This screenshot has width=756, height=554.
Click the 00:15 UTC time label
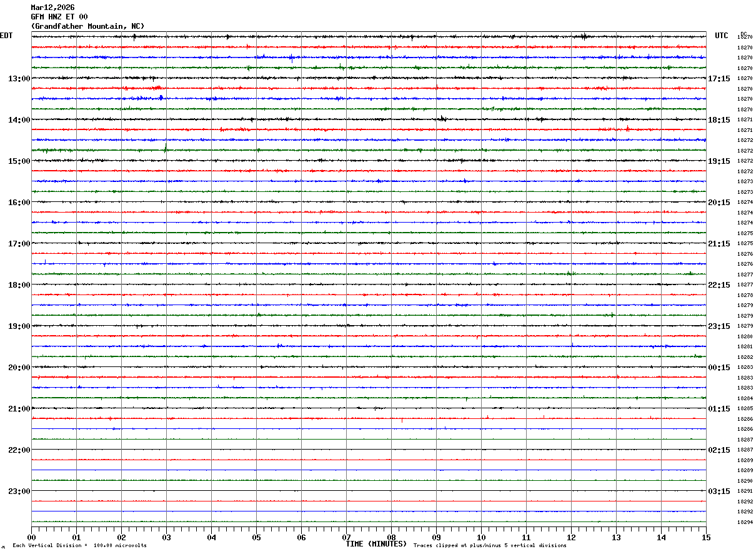tap(719, 368)
